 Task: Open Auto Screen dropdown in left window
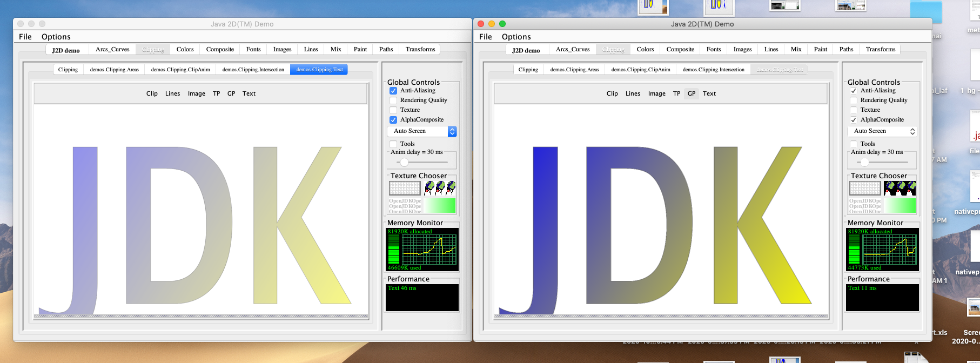point(422,131)
